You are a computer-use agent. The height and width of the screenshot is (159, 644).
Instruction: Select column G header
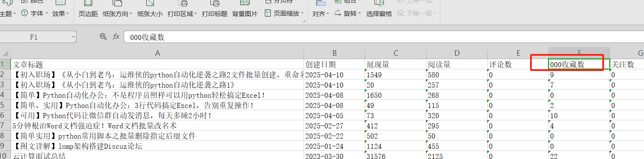627,53
